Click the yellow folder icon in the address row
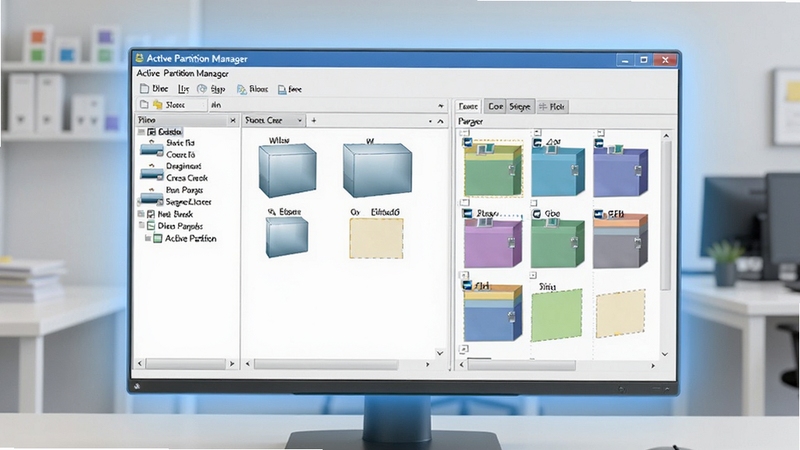Screen dimensions: 800x450 [x=158, y=105]
